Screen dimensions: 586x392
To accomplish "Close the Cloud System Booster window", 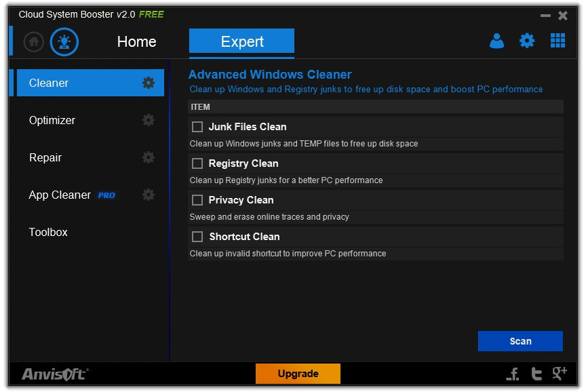I will coord(563,16).
